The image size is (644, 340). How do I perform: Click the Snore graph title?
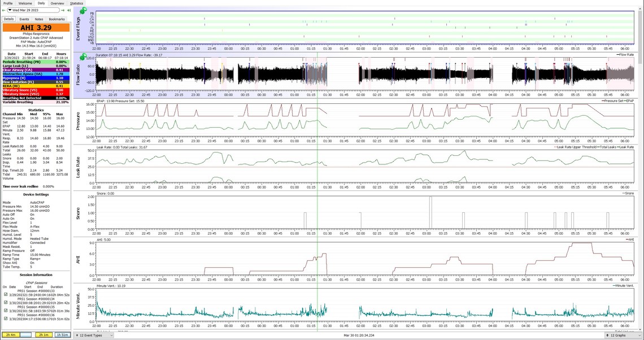[x=78, y=213]
